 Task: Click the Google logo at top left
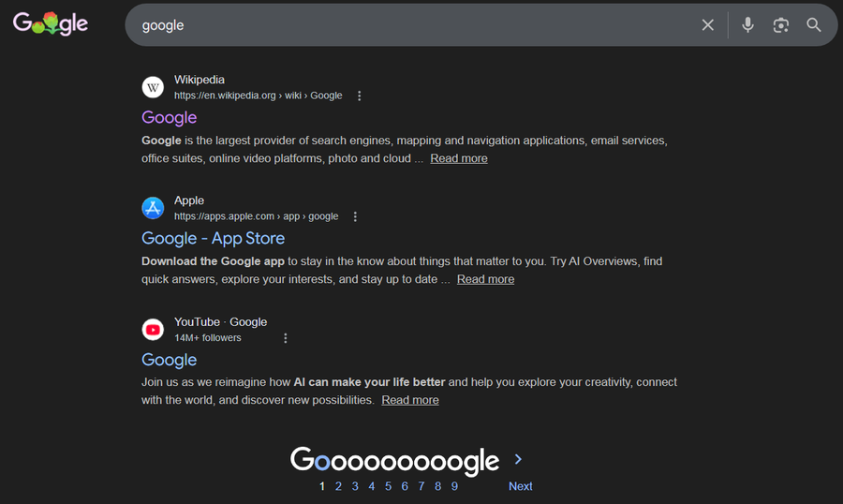pos(51,24)
